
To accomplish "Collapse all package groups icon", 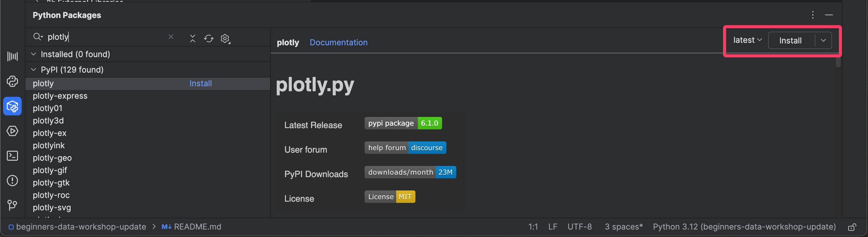I will coord(192,38).
